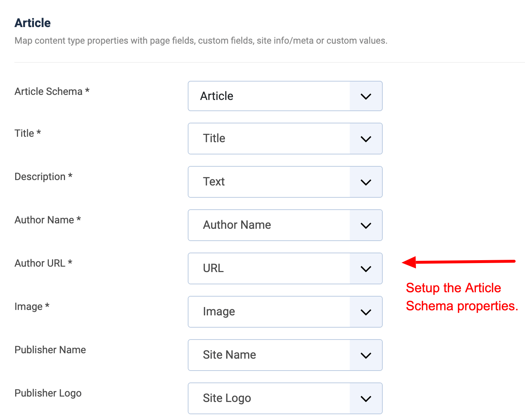
Task: Select the Article heading text
Action: pos(32,22)
